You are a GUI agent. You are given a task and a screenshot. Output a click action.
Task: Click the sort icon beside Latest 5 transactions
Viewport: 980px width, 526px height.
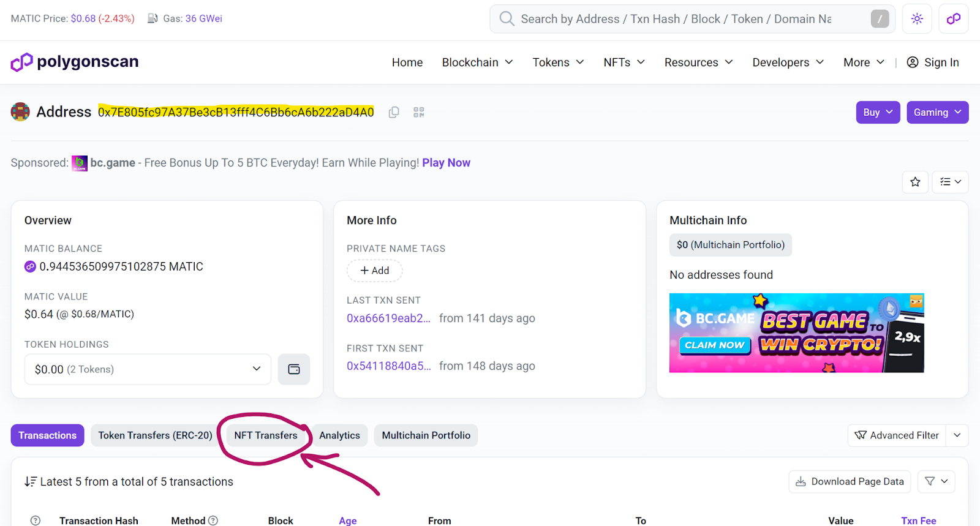click(31, 482)
